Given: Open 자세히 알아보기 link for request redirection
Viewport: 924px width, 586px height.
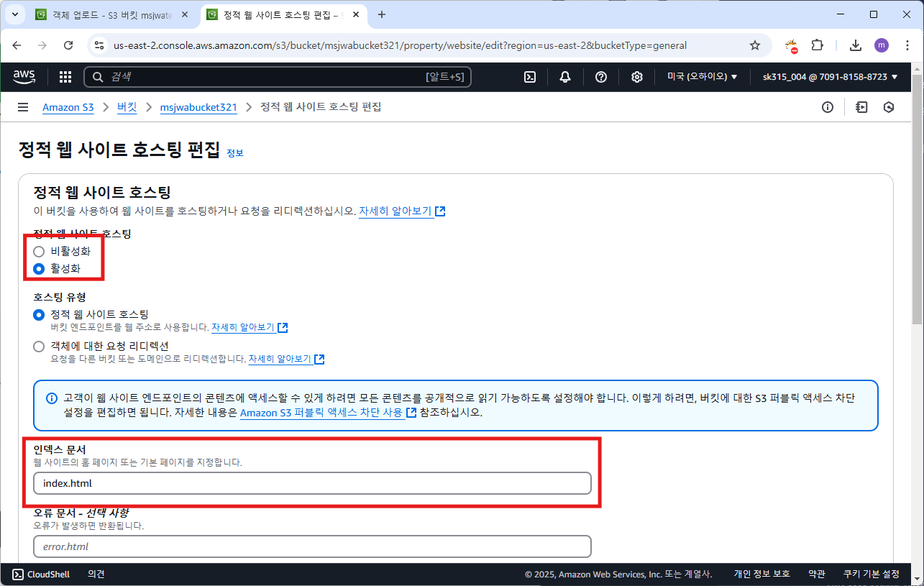Looking at the screenshot, I should 286,359.
